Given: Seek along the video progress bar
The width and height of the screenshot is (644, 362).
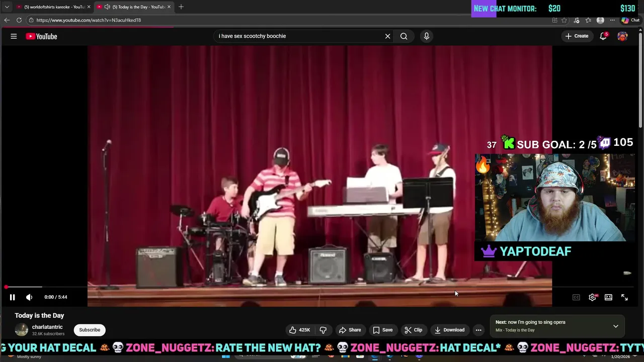Looking at the screenshot, I should [x=320, y=287].
